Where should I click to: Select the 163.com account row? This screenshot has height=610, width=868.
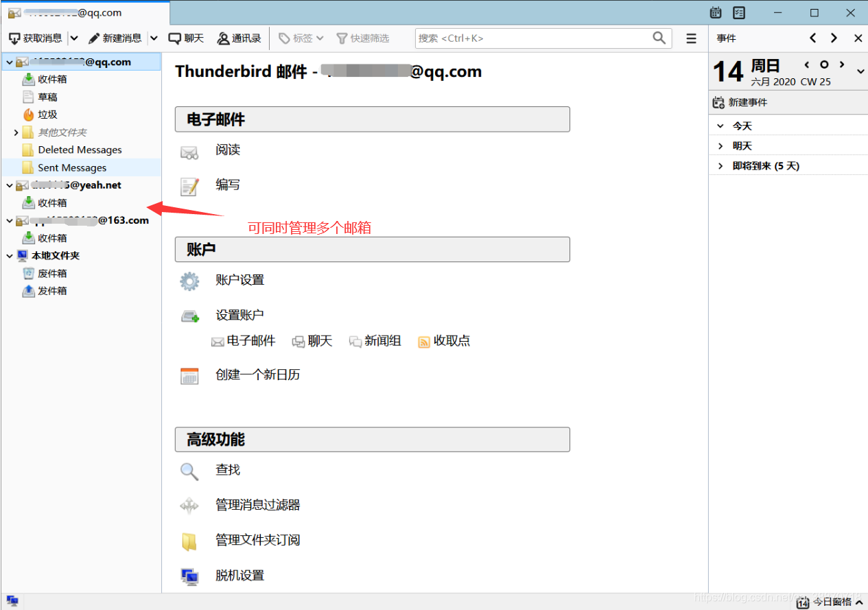81,220
